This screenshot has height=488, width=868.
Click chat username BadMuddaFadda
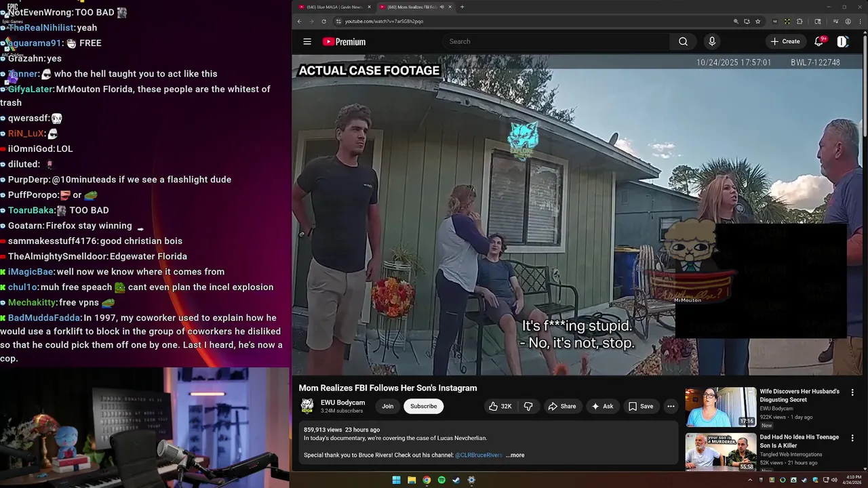coord(44,317)
